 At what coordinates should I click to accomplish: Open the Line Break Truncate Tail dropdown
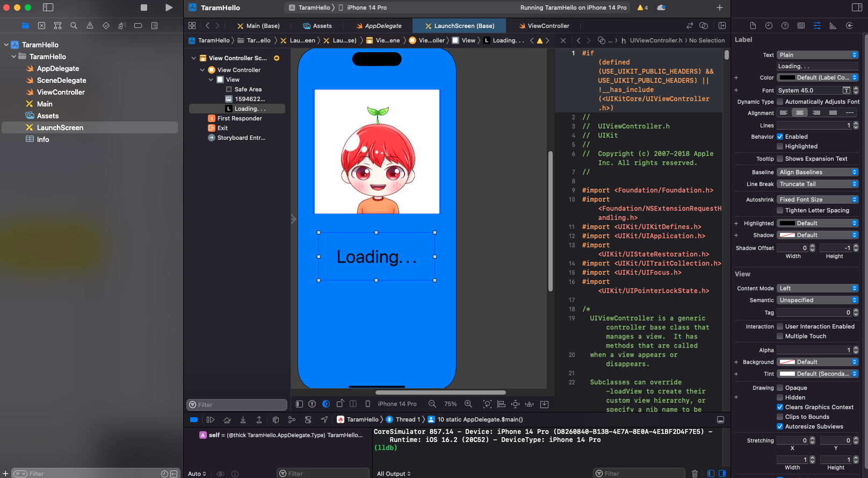tap(818, 184)
